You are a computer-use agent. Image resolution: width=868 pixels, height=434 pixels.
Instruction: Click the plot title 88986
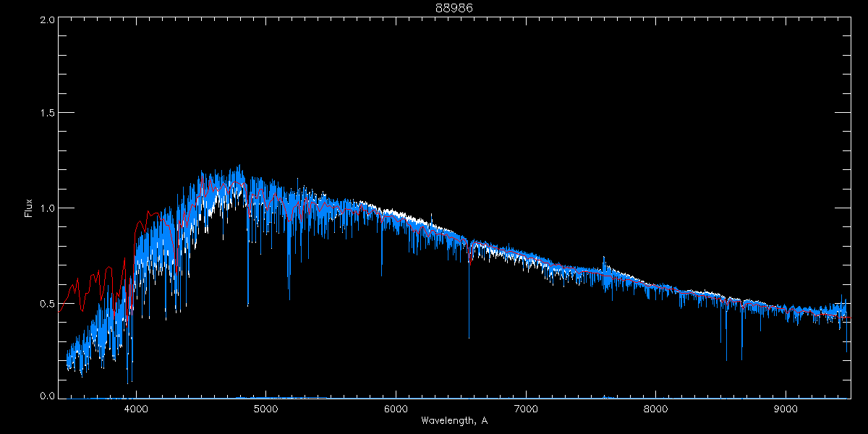[454, 8]
